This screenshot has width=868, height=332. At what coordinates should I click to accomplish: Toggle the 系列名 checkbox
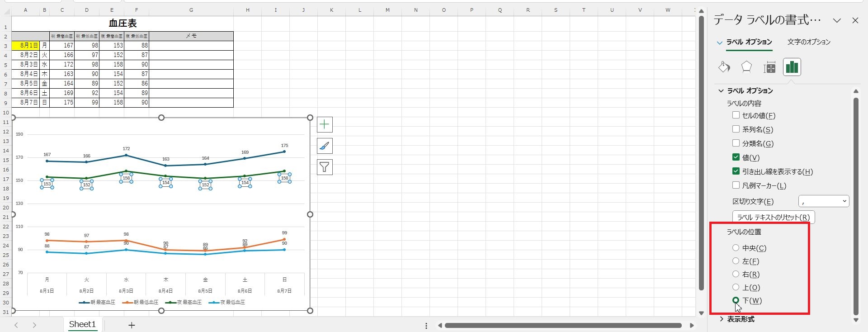tap(736, 129)
